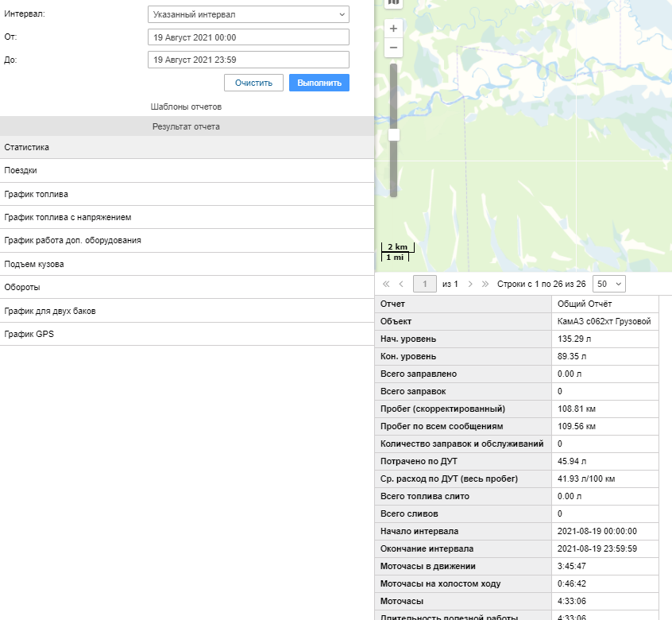Go to previous page of results
Image resolution: width=672 pixels, height=620 pixels.
(401, 284)
